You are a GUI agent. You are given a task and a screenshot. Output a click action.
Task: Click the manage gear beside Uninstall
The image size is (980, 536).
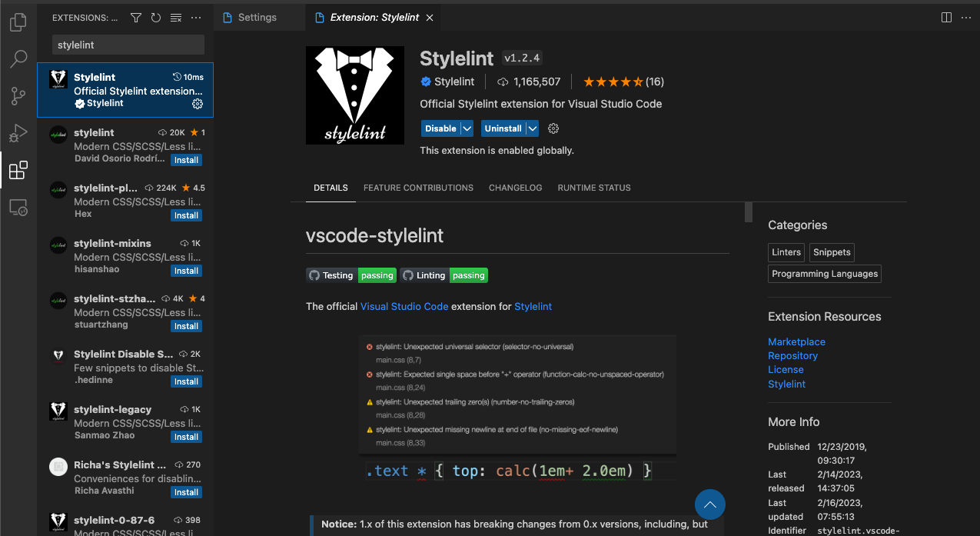(553, 128)
